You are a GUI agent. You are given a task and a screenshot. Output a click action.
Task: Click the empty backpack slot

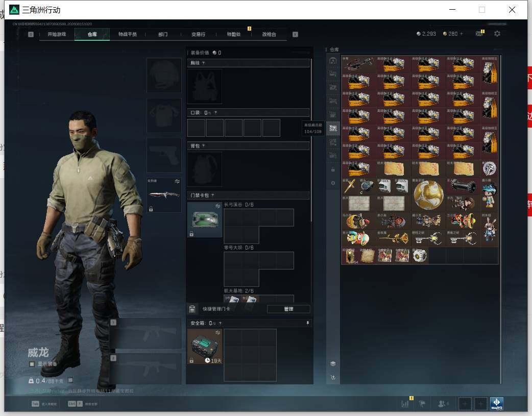pos(205,169)
